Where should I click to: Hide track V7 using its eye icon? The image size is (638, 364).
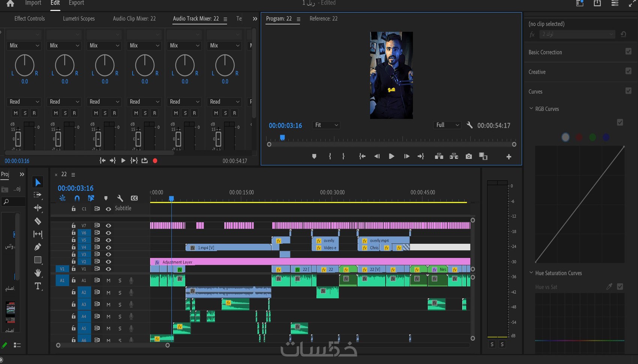pos(108,226)
